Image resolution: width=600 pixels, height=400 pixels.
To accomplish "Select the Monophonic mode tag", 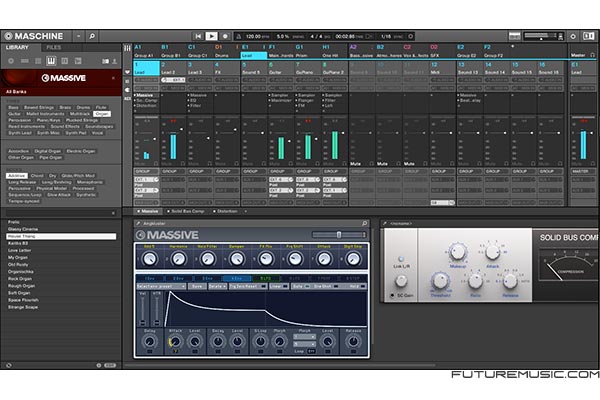I will pos(90,182).
